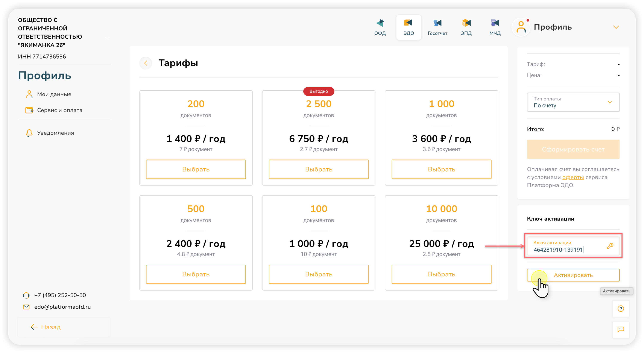Open the оферты link
Image resolution: width=644 pixels, height=353 pixels.
pos(573,177)
